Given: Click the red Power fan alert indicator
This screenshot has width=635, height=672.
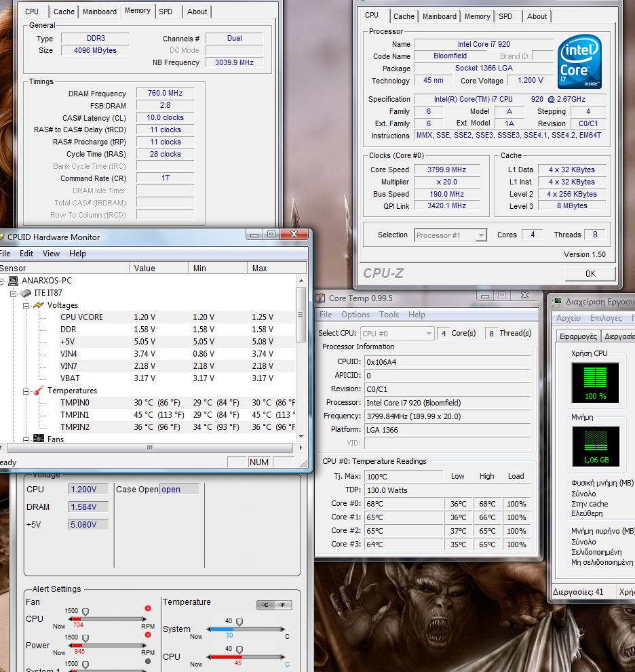Looking at the screenshot, I should pyautogui.click(x=147, y=635).
